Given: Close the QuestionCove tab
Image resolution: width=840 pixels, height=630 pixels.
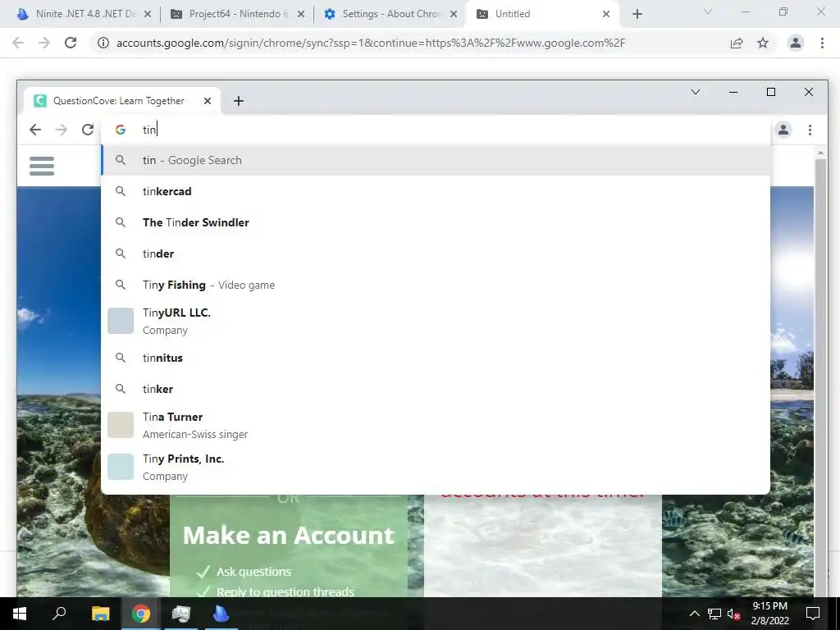Looking at the screenshot, I should pos(208,101).
